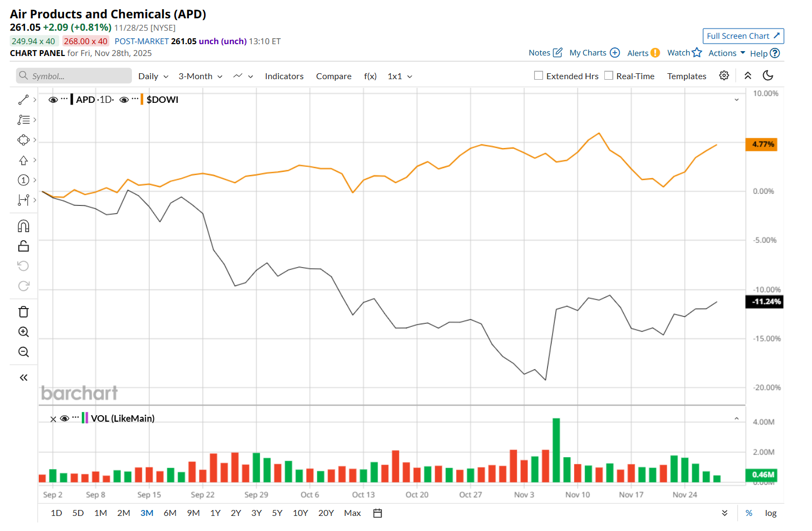Open the APD series options menu
The height and width of the screenshot is (531, 812).
(x=65, y=99)
